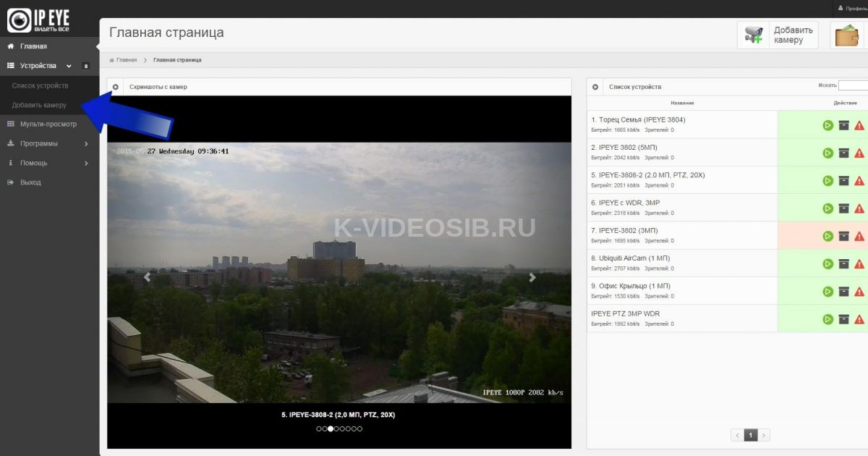Click the wallet icon in header
868x456 pixels.
coord(847,35)
